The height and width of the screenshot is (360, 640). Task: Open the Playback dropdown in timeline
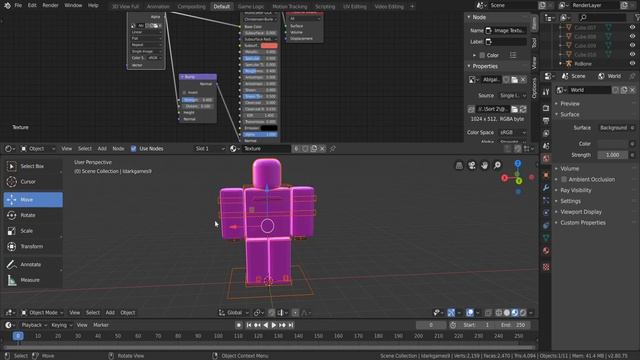tap(33, 325)
